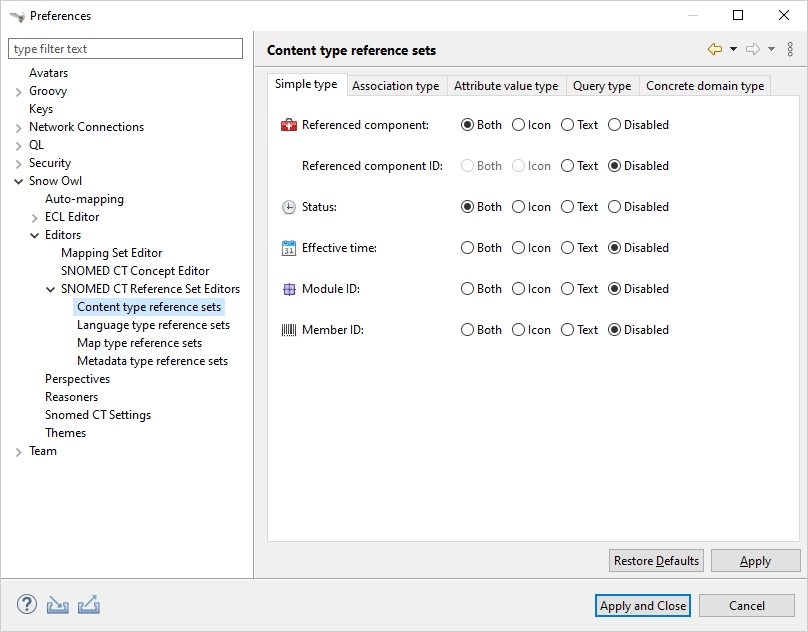Open back history dropdown arrow
The image size is (808, 632).
point(733,49)
